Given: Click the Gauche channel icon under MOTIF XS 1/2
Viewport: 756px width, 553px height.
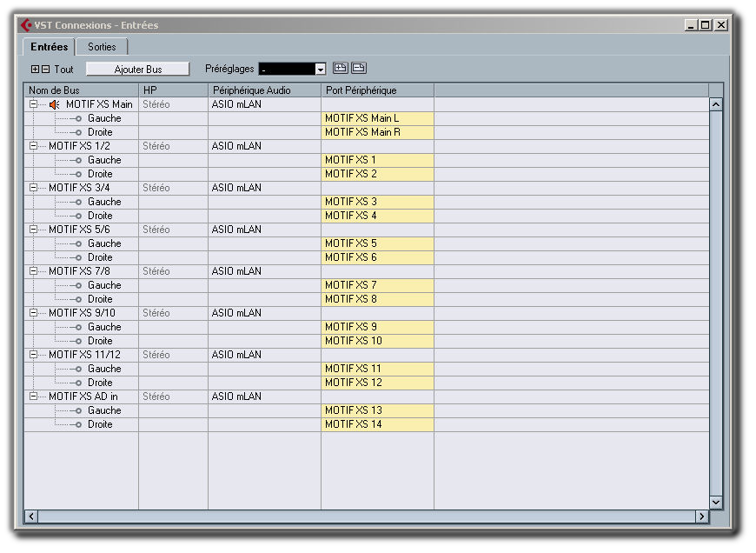Looking at the screenshot, I should click(76, 160).
